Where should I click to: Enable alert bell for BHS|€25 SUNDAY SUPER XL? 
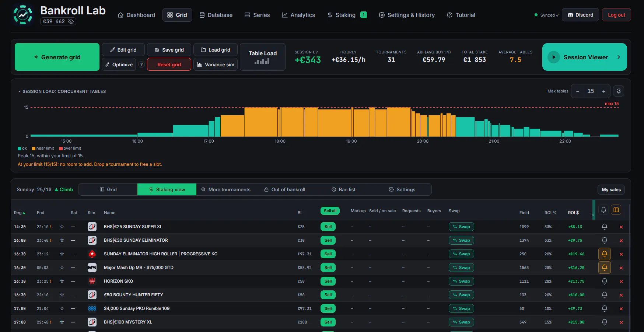(x=604, y=227)
